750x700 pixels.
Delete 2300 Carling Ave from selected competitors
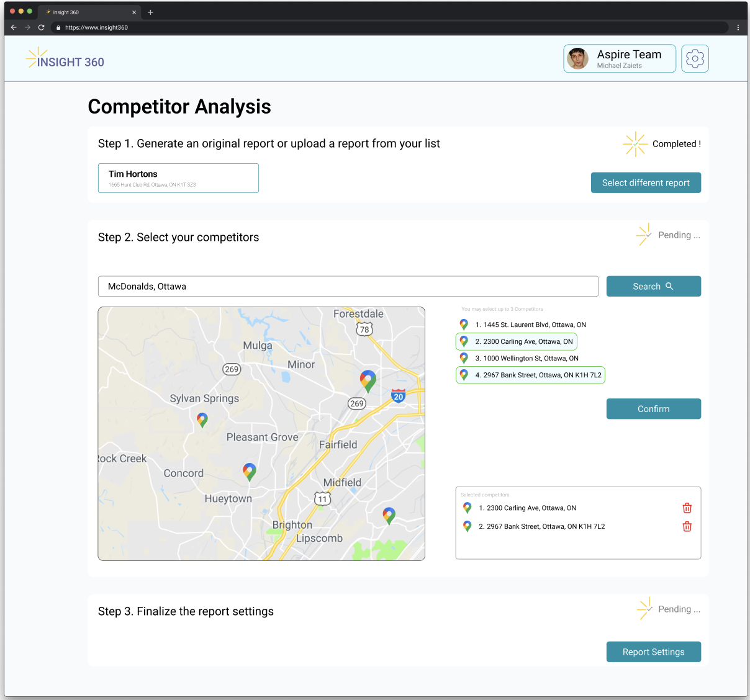click(x=687, y=508)
